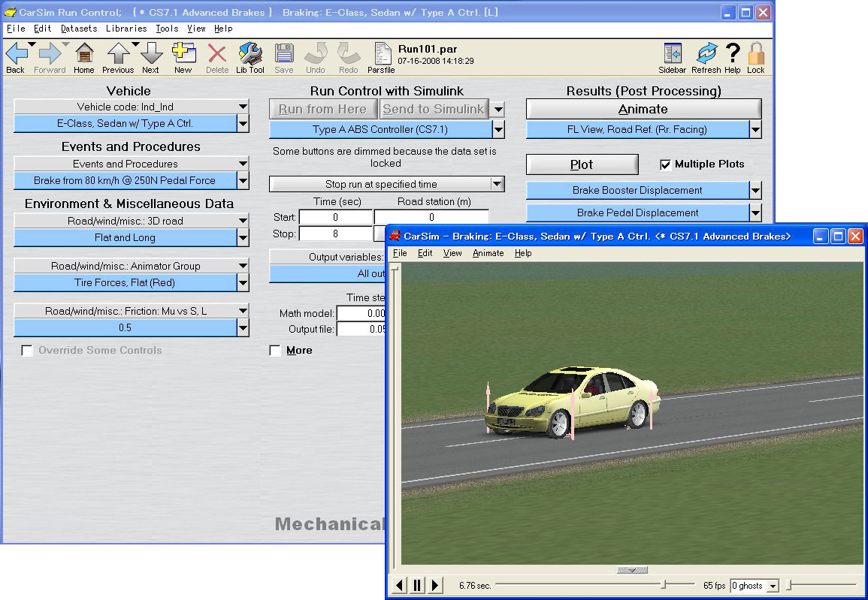Open Tire Forces dataset dropdown arrow
Viewport: 868px width, 600px height.
pyautogui.click(x=243, y=282)
